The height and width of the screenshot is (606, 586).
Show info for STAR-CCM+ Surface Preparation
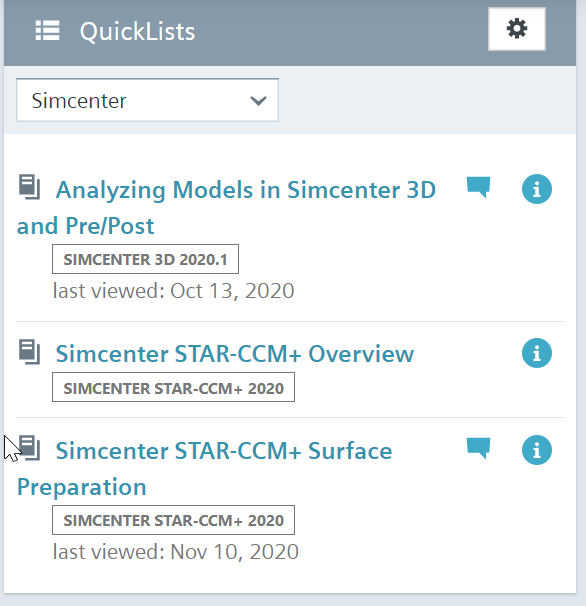point(537,450)
